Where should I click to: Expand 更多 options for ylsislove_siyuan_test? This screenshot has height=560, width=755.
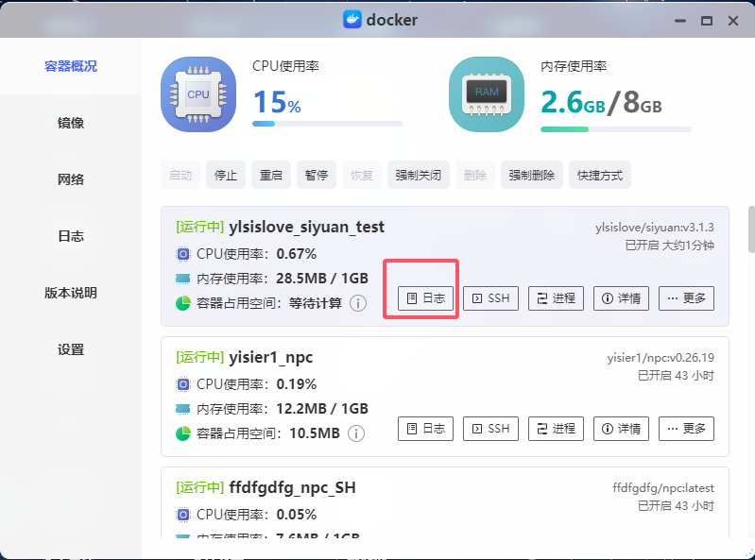(686, 298)
